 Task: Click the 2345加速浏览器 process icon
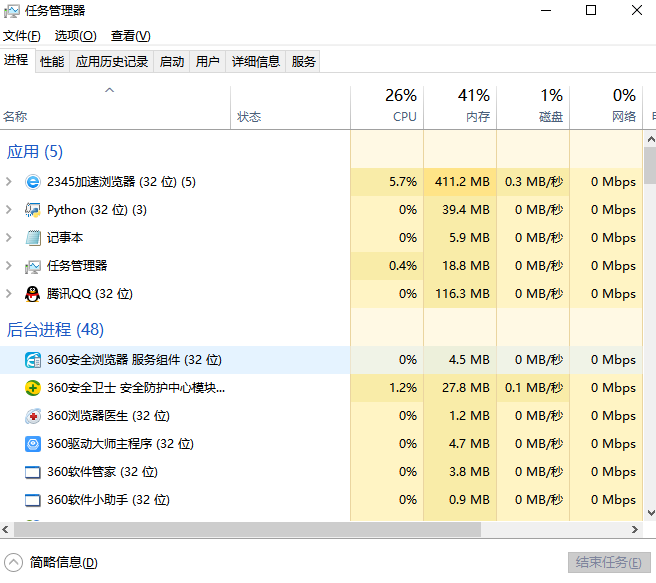[33, 182]
